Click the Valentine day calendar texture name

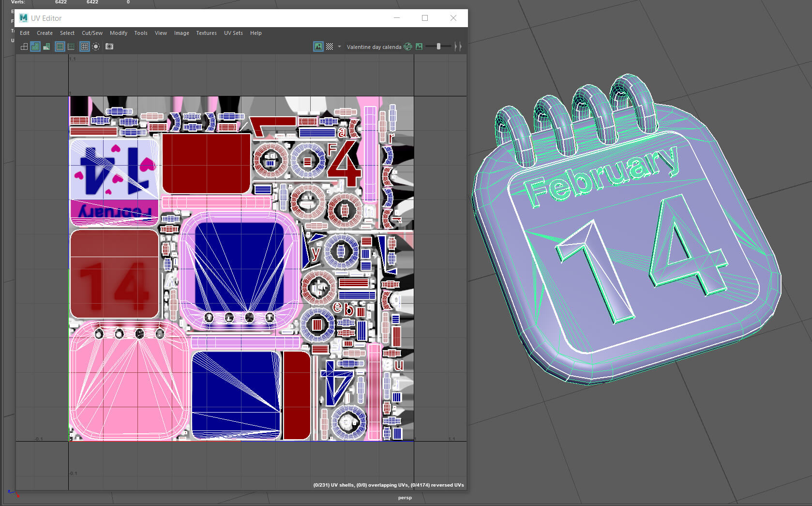click(x=374, y=47)
